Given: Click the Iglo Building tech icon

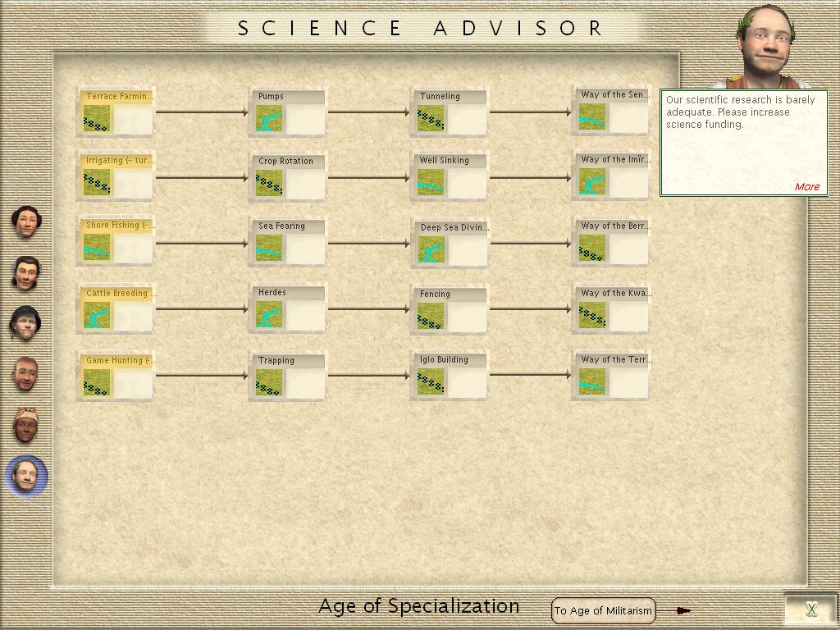Looking at the screenshot, I should coord(431,381).
